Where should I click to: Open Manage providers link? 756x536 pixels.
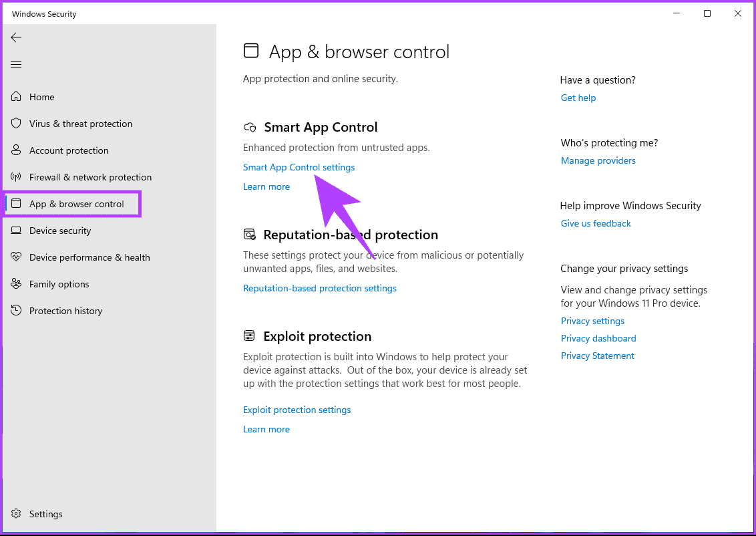[x=598, y=160]
